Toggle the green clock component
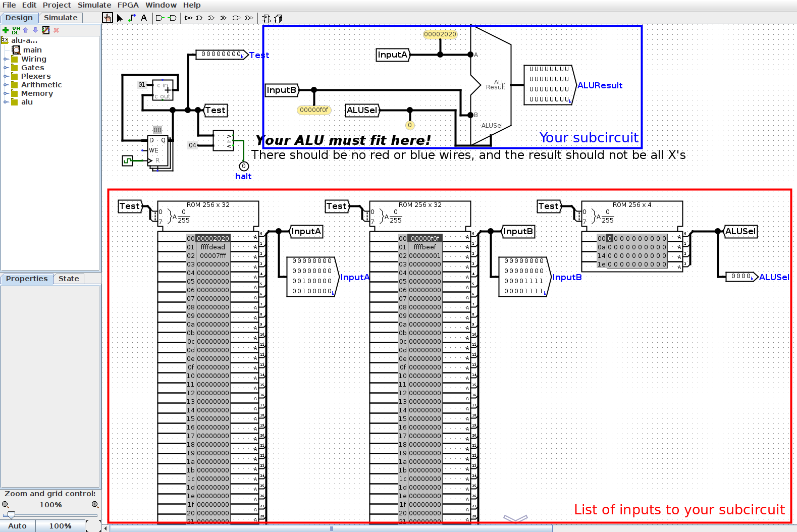Image resolution: width=797 pixels, height=532 pixels. 127,161
